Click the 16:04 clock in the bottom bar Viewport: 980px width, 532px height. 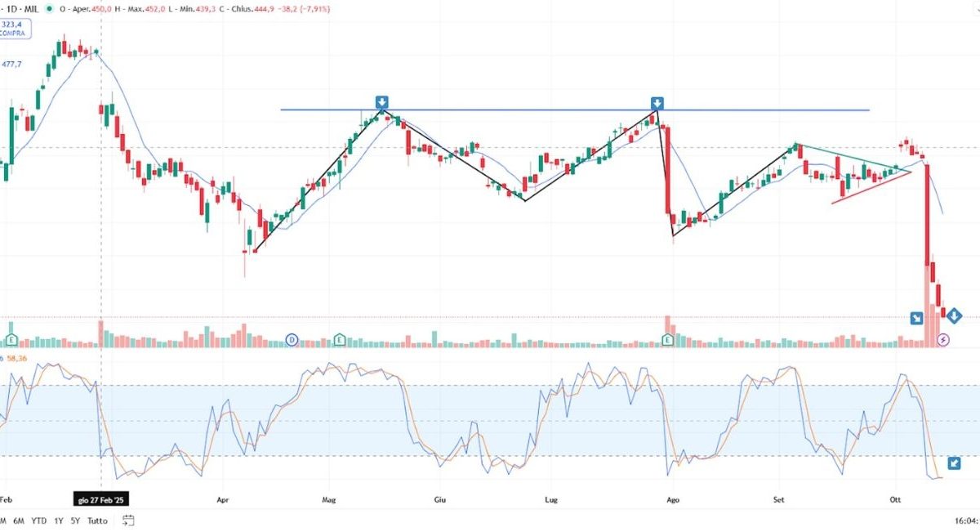(x=965, y=521)
